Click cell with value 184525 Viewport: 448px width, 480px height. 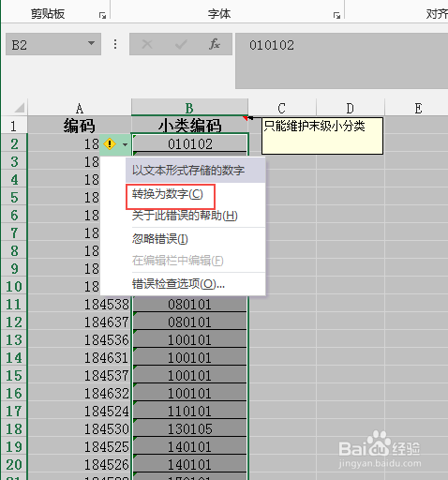click(x=80, y=447)
